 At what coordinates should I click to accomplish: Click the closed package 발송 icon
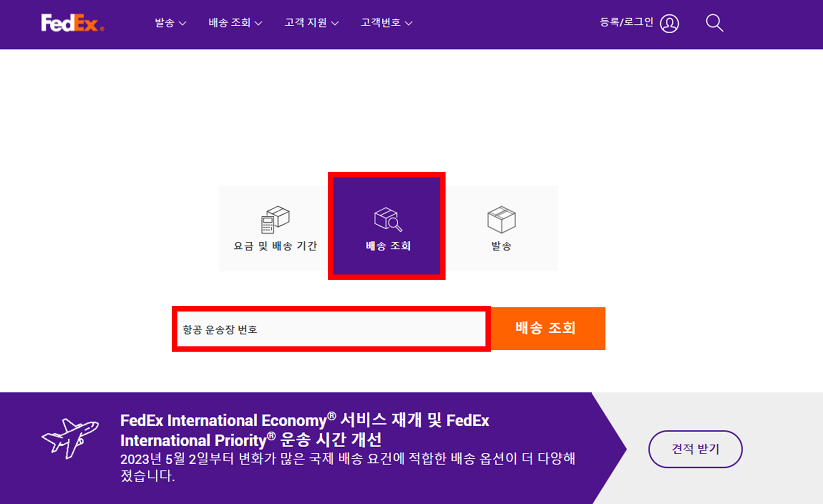tap(501, 220)
